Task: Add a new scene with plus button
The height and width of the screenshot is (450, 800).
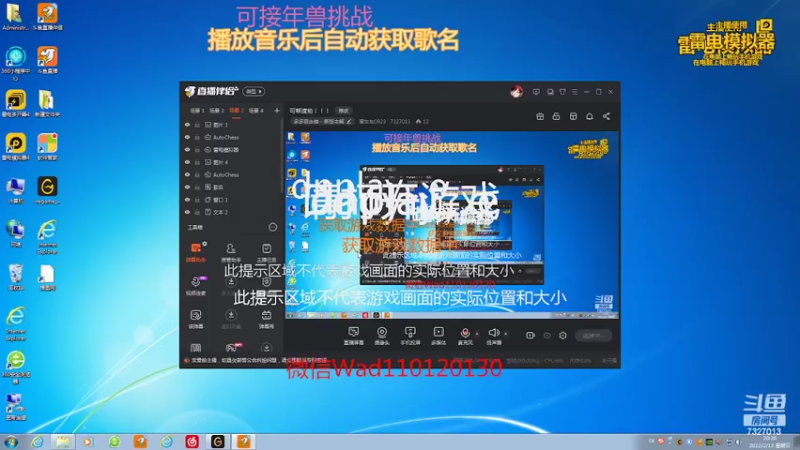Action: pyautogui.click(x=277, y=111)
